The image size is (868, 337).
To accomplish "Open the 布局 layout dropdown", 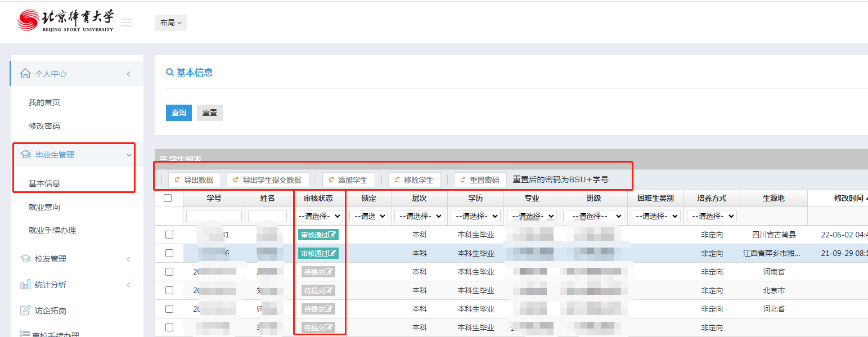I will coord(170,23).
